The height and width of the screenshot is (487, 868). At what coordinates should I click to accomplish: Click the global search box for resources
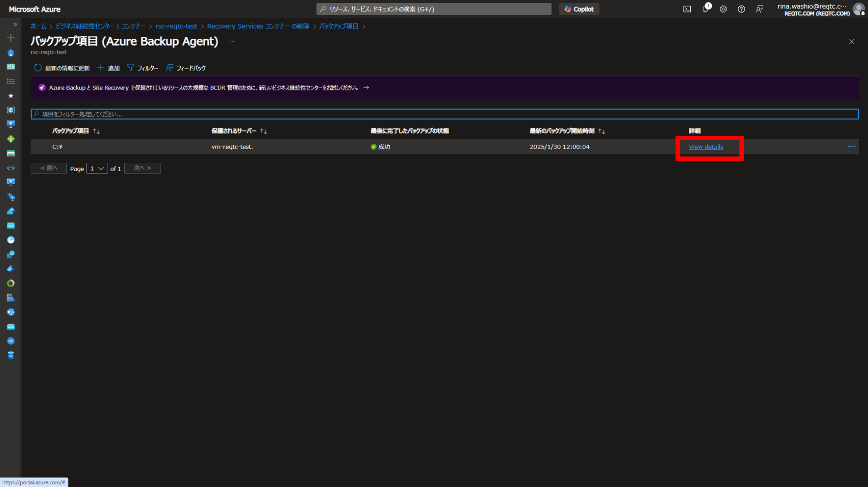434,9
